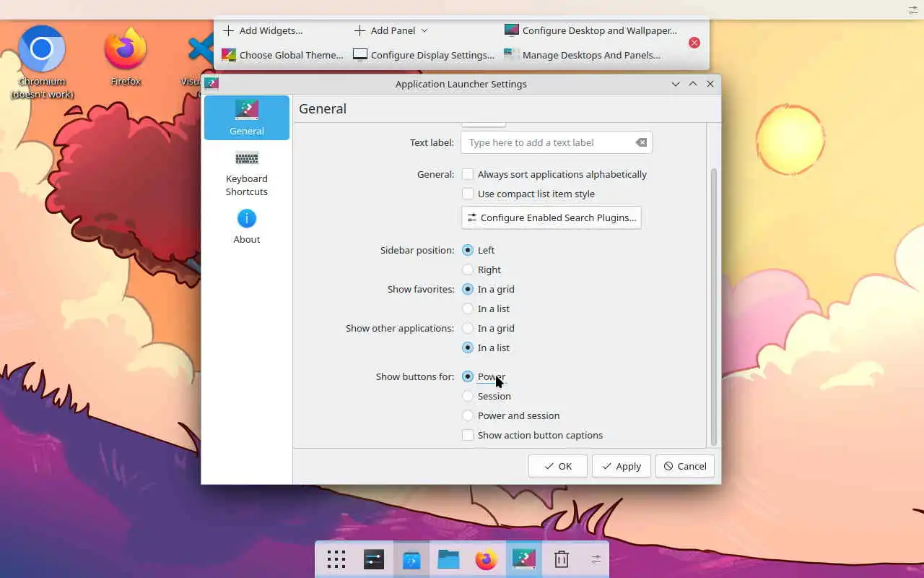Click the Application Launcher Settings dock entry
Viewport: 924px width, 578px height.
coord(524,559)
